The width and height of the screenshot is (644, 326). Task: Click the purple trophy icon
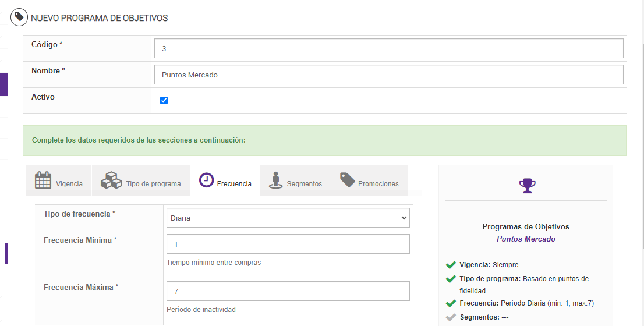tap(527, 186)
